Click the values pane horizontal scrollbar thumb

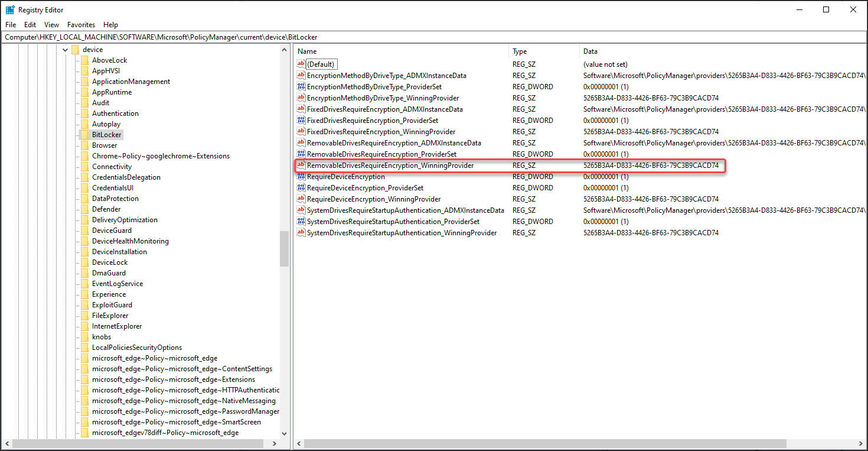(546, 443)
